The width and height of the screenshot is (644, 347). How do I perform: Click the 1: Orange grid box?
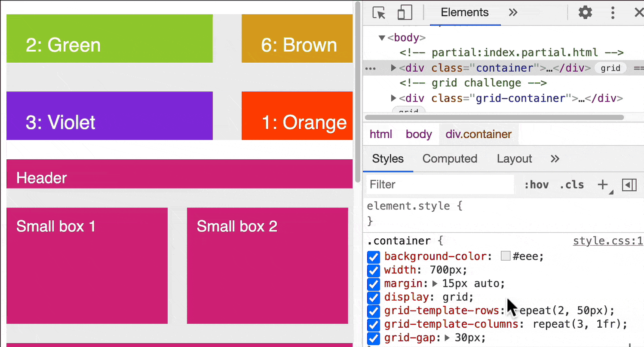[297, 116]
